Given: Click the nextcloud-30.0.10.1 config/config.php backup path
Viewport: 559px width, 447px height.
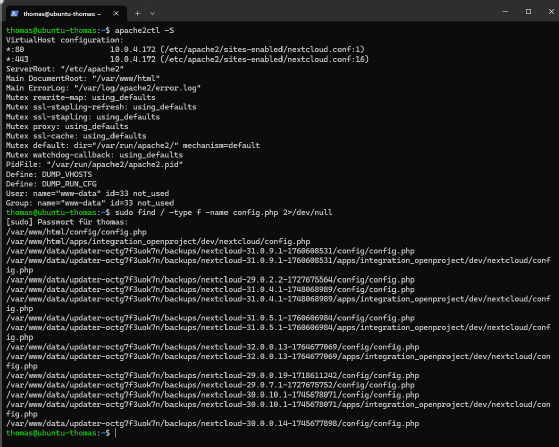Looking at the screenshot, I should pyautogui.click(x=212, y=395).
